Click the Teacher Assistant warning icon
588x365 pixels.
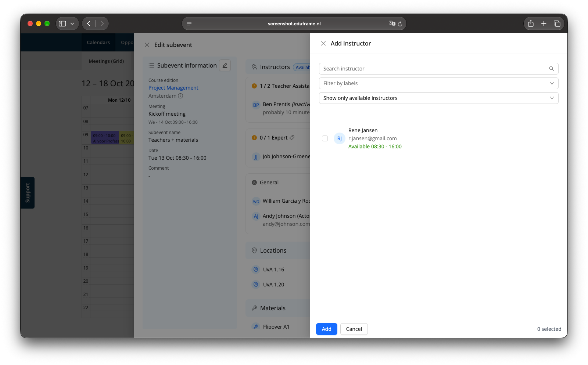click(254, 86)
